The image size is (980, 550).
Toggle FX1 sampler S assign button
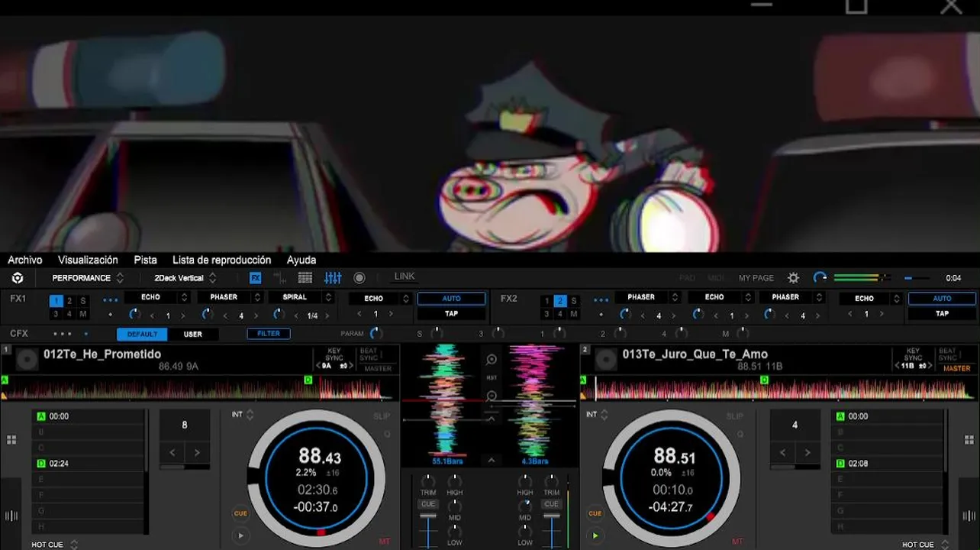pyautogui.click(x=83, y=301)
